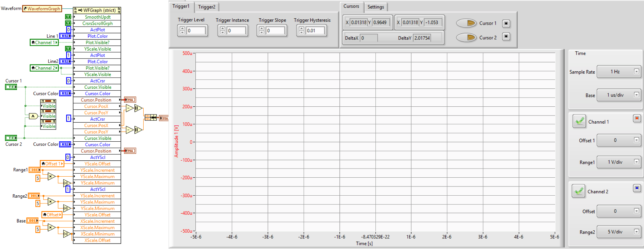The image size is (644, 249).
Task: Click the blue Channel 2 color box icon
Action: click(x=637, y=188)
